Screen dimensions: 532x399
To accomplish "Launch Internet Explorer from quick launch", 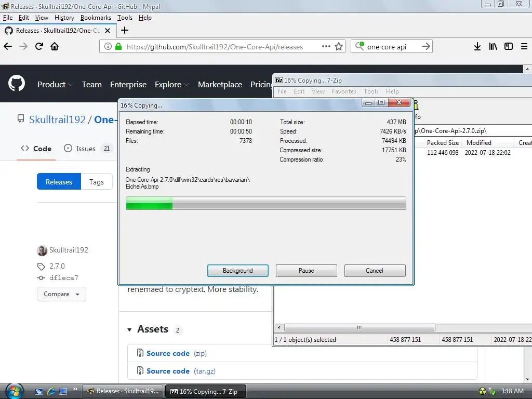I will coord(51,391).
